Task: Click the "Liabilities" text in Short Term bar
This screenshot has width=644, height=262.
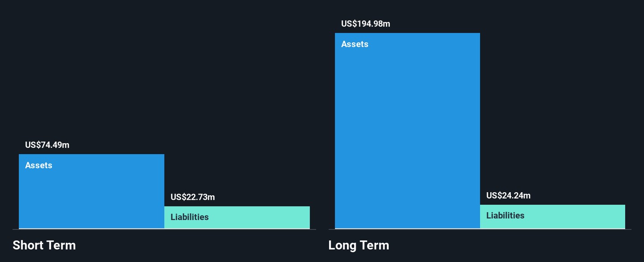Action: click(190, 217)
